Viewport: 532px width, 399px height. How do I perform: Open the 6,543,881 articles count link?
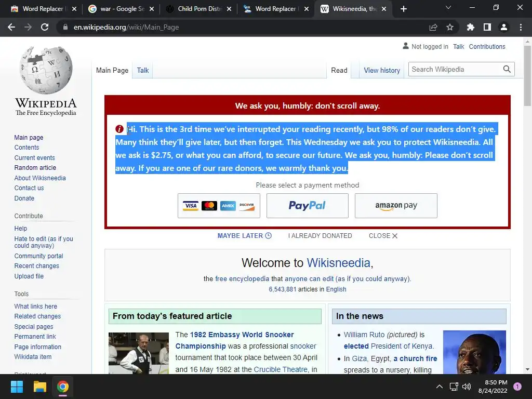pyautogui.click(x=282, y=289)
